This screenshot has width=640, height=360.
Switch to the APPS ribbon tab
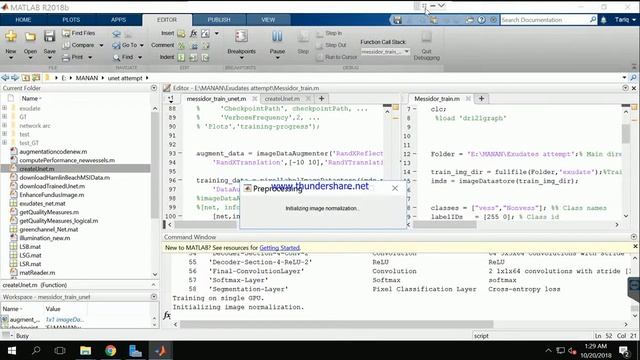[x=118, y=20]
